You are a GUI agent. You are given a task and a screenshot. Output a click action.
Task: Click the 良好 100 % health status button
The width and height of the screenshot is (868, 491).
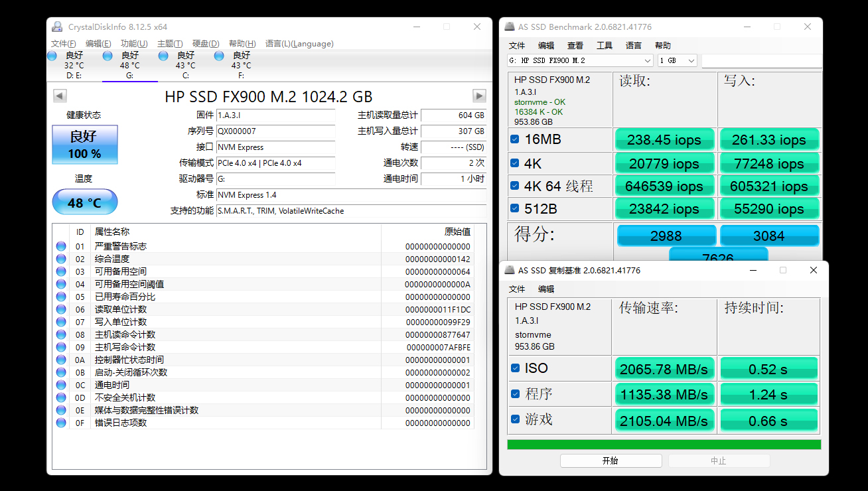(85, 145)
